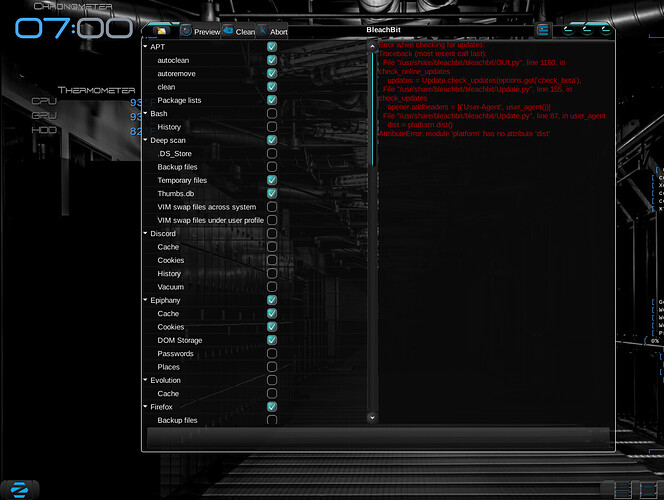The image size is (664, 500).
Task: Click the cleaner list scroll-up arrow
Action: (x=372, y=46)
